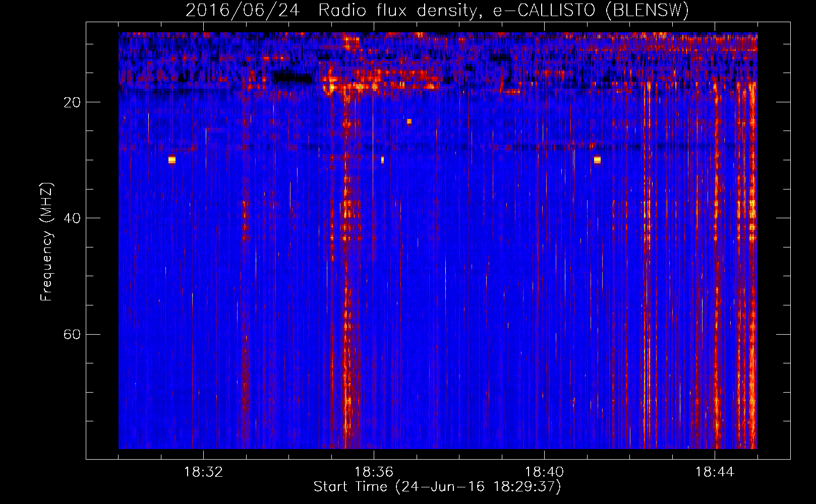Click the 18:44 time tick label
The height and width of the screenshot is (504, 816).
(715, 472)
